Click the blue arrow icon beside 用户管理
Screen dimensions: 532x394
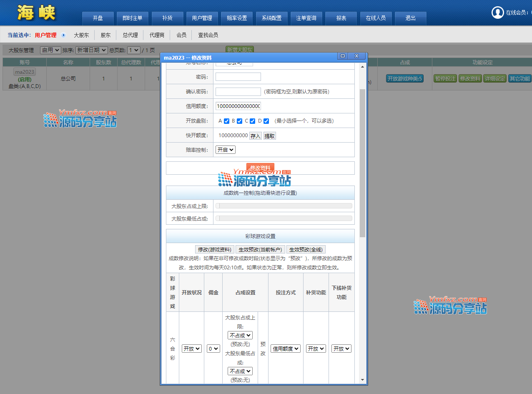[63, 35]
